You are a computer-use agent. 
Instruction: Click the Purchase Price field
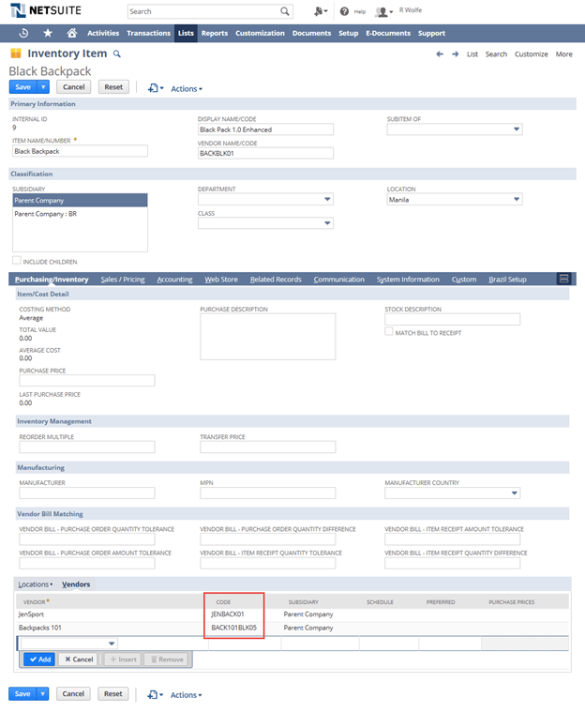tap(87, 381)
